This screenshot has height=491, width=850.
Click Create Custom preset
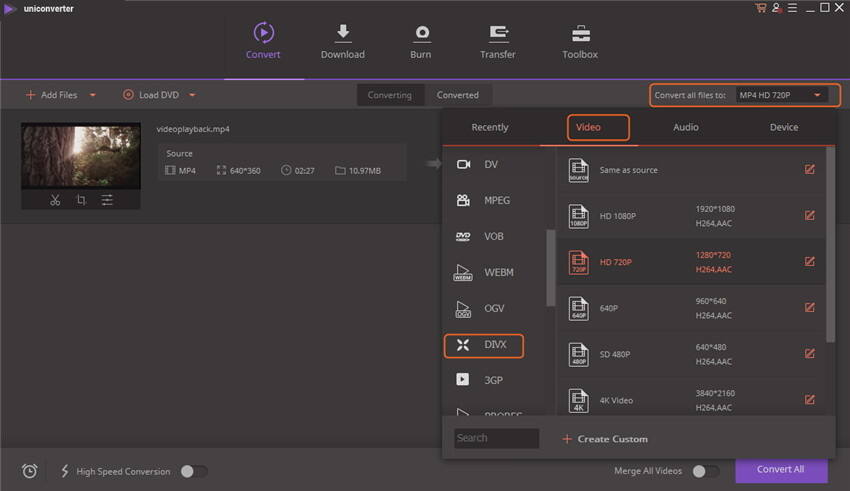tap(605, 439)
